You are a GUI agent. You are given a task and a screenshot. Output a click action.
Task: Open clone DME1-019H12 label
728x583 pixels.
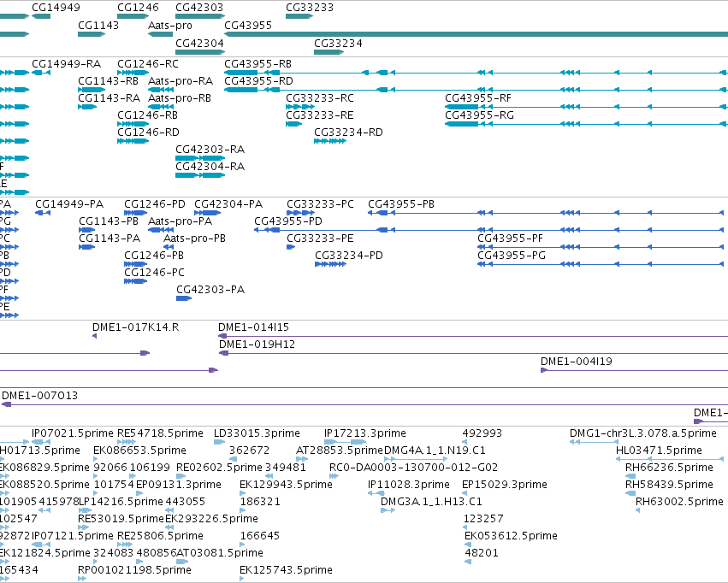click(x=257, y=344)
